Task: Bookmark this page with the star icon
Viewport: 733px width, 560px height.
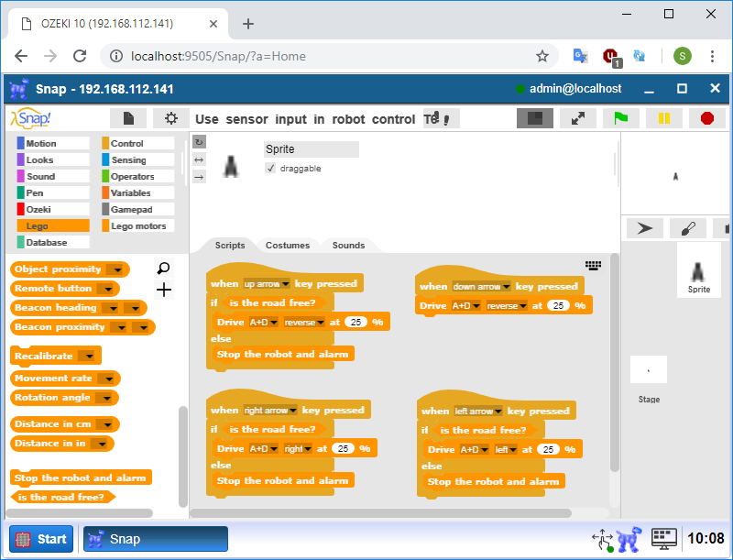Action: [542, 56]
